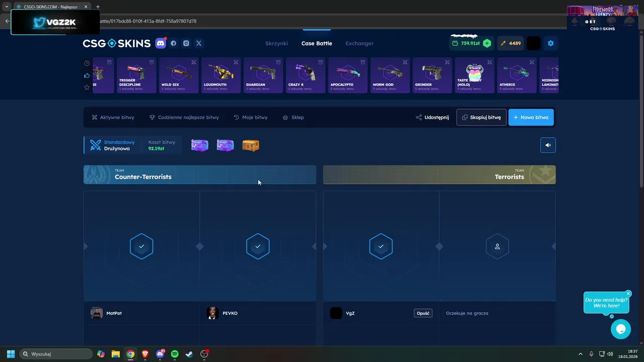
Task: Select the Guardian drop card
Action: (263, 75)
